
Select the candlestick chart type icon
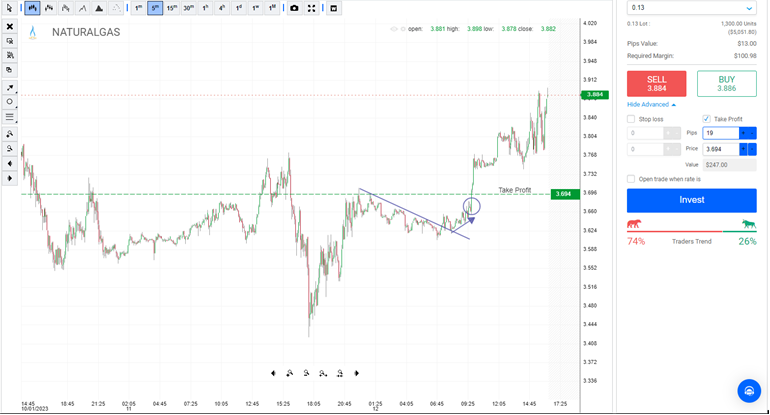click(33, 8)
